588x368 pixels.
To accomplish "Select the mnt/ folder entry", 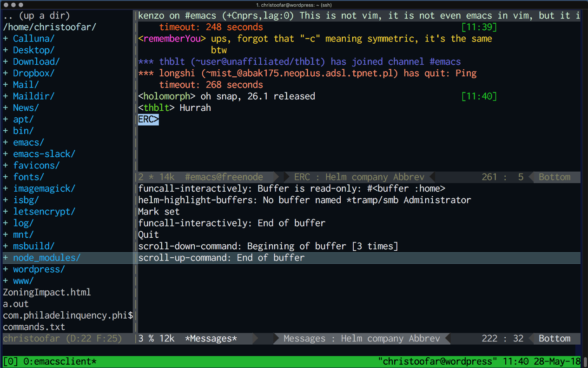I will pos(23,234).
